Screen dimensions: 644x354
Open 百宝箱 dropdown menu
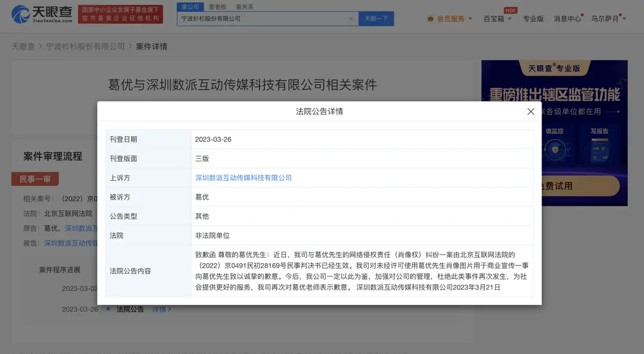tap(497, 19)
